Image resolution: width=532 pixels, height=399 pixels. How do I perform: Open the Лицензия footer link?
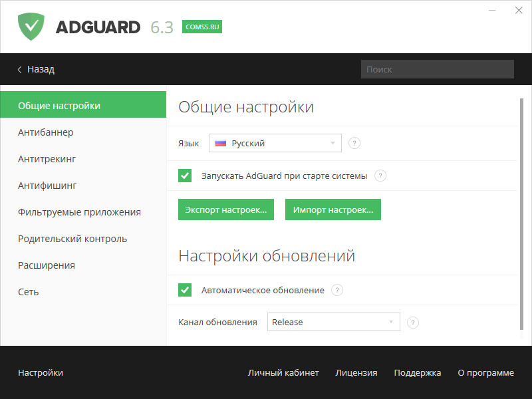356,373
